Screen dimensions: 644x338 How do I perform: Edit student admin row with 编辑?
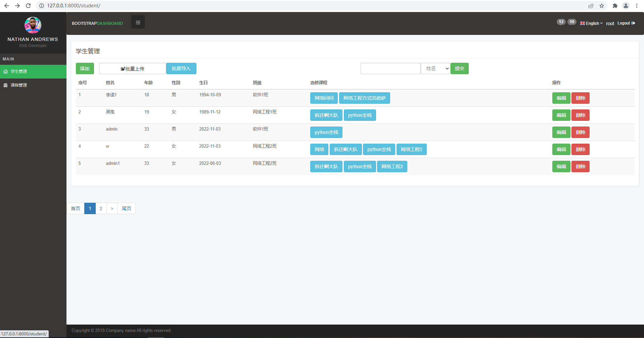pos(561,132)
